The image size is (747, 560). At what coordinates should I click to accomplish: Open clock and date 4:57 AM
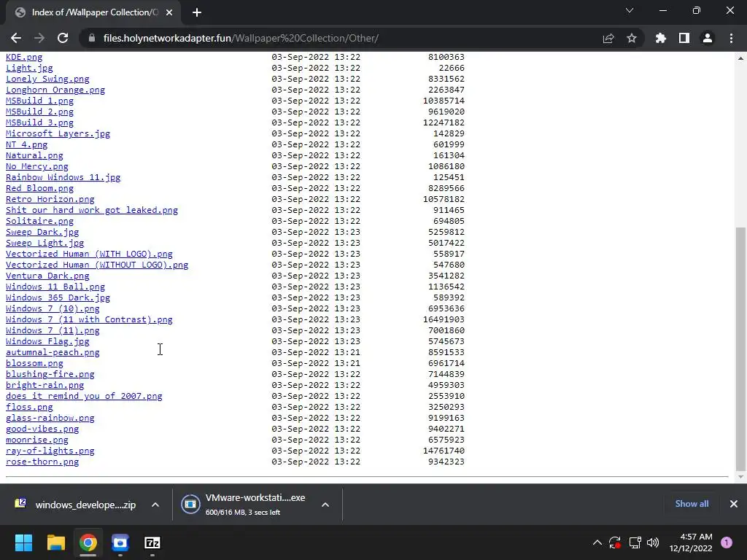[x=691, y=542]
